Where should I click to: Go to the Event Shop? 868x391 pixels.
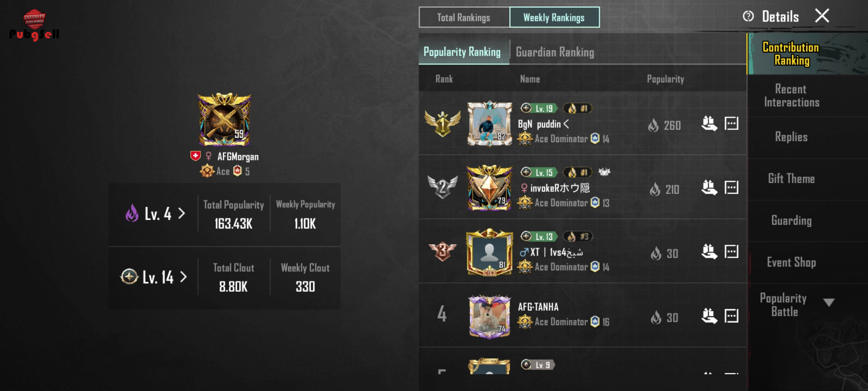coord(791,262)
